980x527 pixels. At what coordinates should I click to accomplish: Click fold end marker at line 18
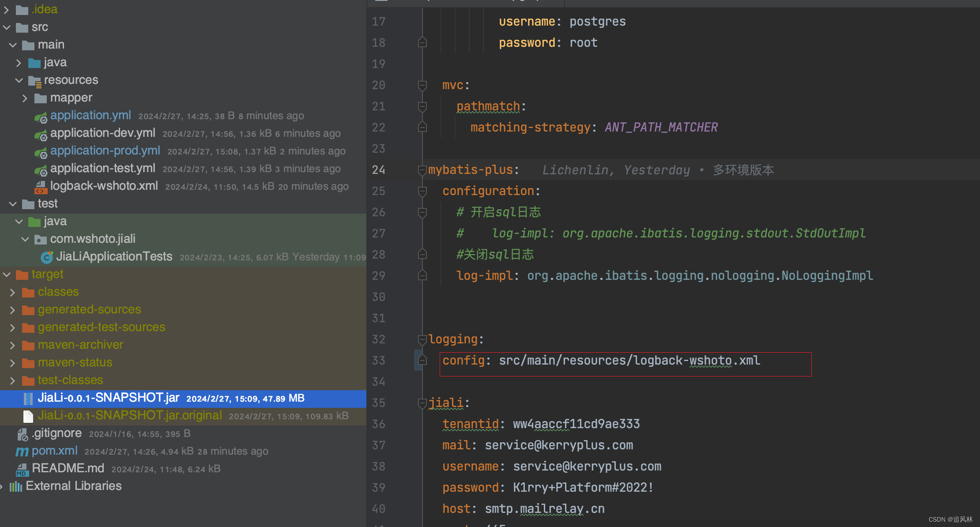coord(422,42)
